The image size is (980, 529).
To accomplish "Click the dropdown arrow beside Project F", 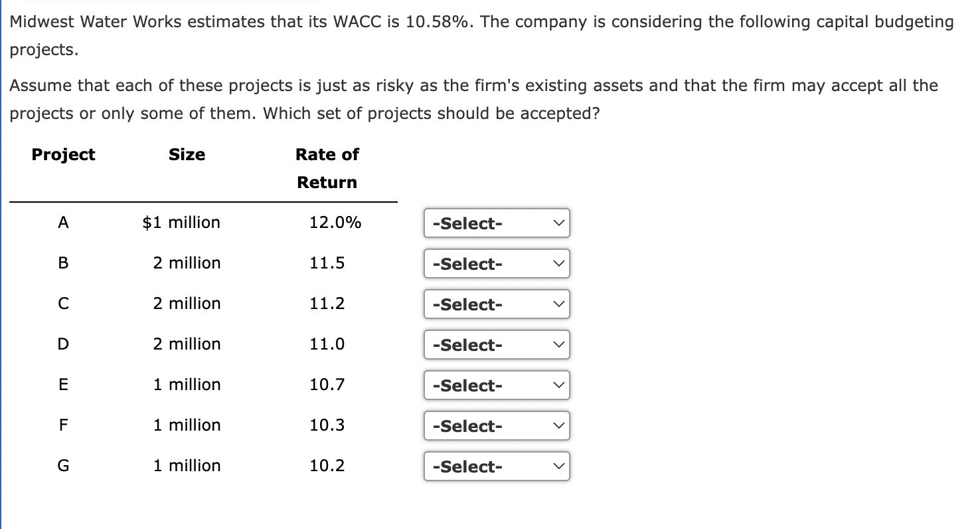I will coord(560,425).
